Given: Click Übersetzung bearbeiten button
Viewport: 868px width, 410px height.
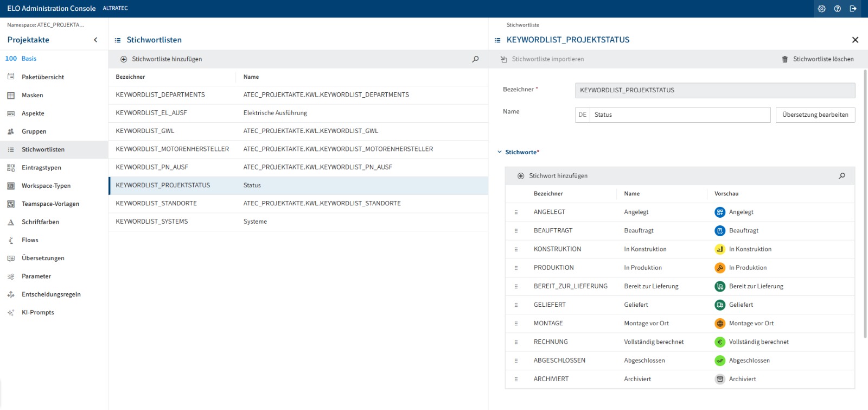Looking at the screenshot, I should (815, 115).
